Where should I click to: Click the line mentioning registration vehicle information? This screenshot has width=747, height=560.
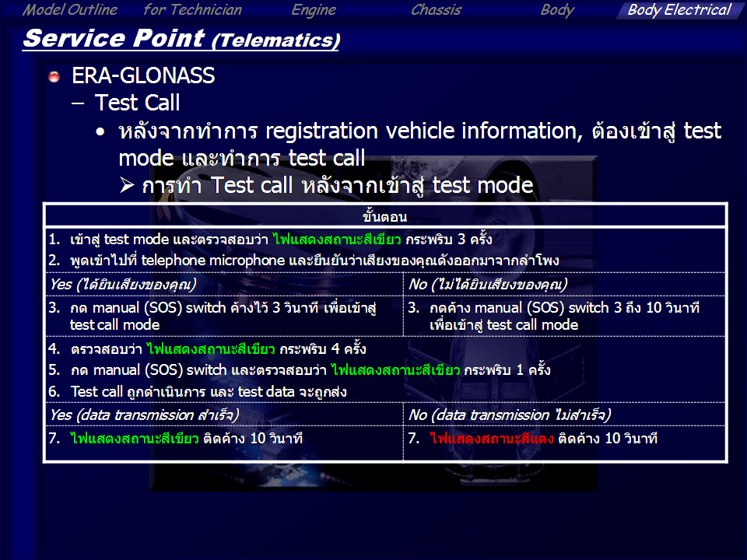point(419,131)
